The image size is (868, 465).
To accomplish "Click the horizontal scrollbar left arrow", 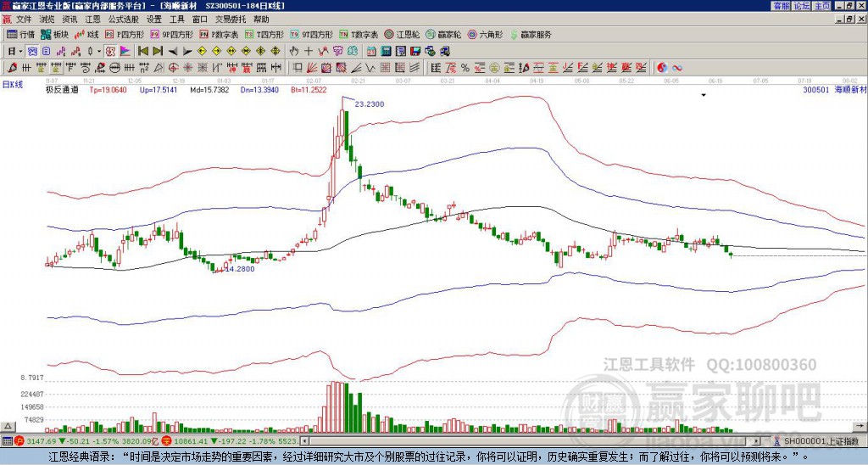I will 304,441.
